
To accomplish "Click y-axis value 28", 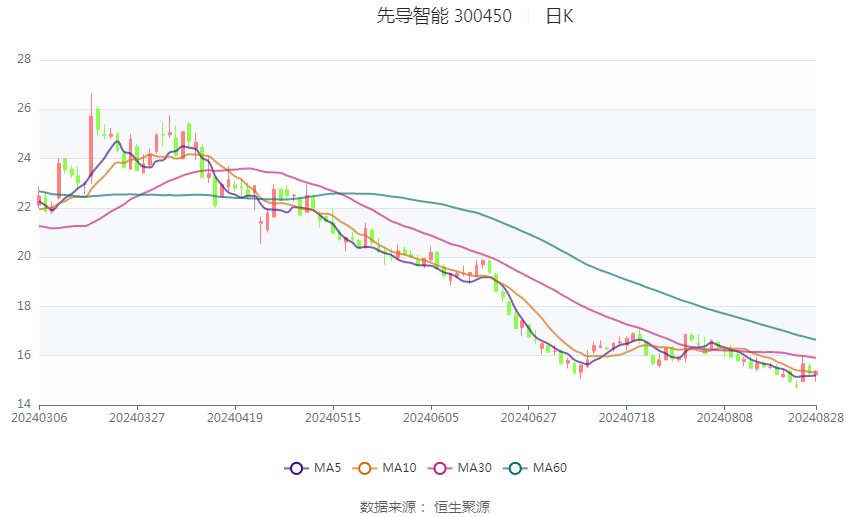I will click(24, 59).
